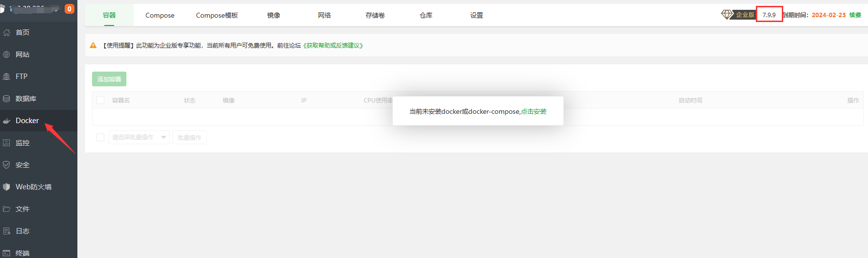Toggle the select-all checkbox in table header

click(x=100, y=100)
